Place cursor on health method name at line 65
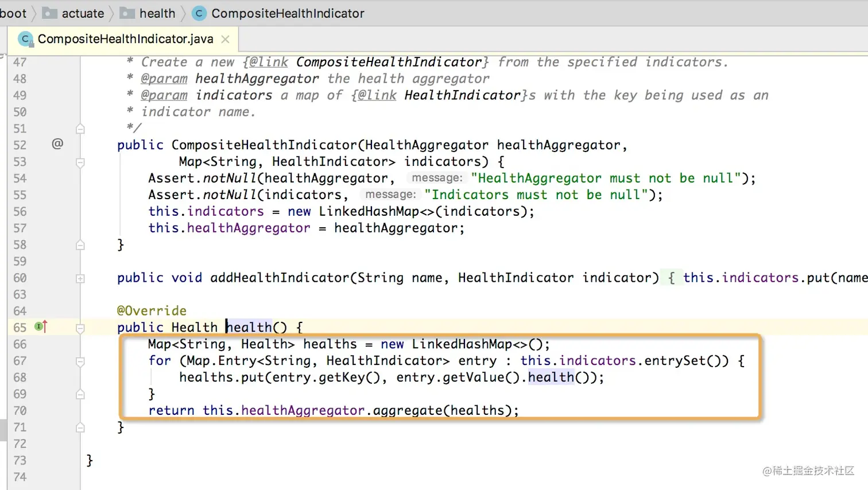868x490 pixels. point(249,328)
